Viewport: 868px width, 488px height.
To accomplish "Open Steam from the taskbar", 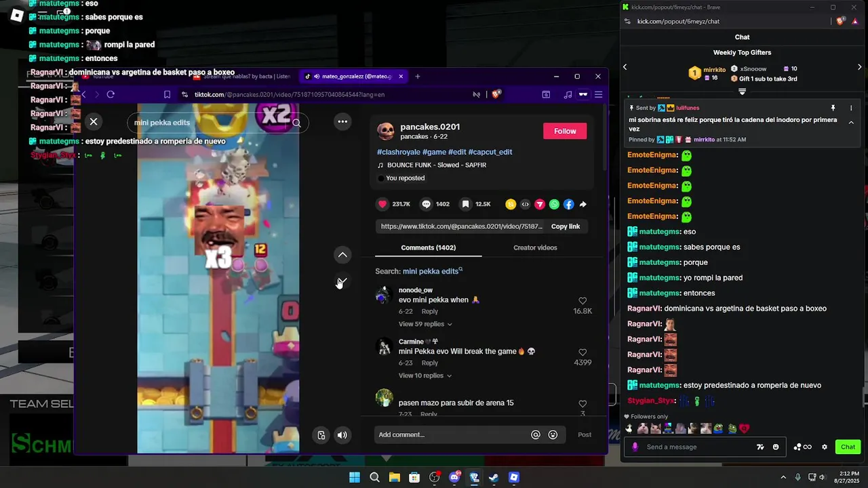I will coord(494,477).
